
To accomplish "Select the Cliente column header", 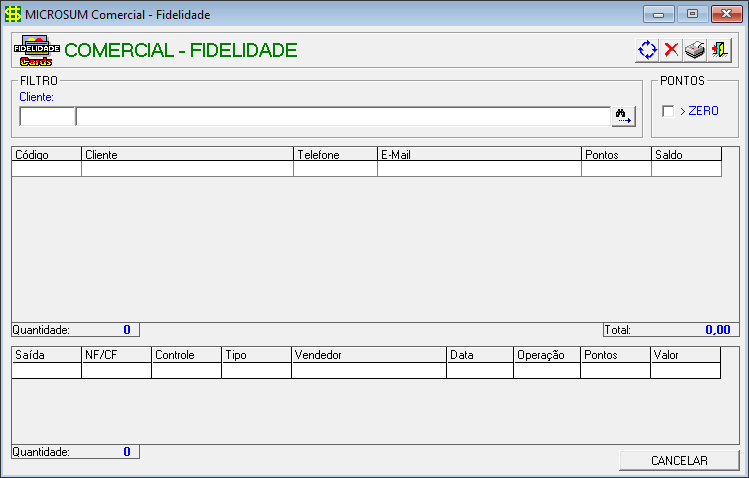I will click(187, 154).
